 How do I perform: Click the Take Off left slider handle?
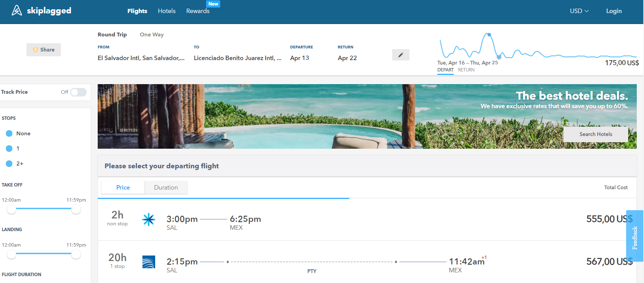11,209
